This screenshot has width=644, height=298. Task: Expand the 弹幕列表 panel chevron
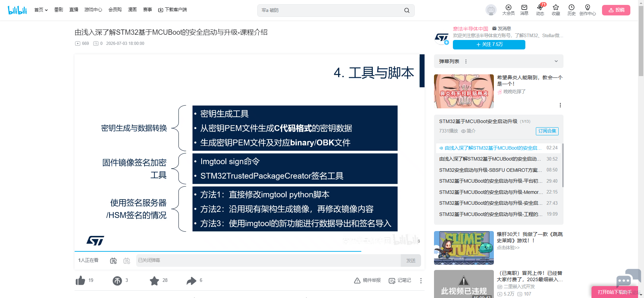556,61
